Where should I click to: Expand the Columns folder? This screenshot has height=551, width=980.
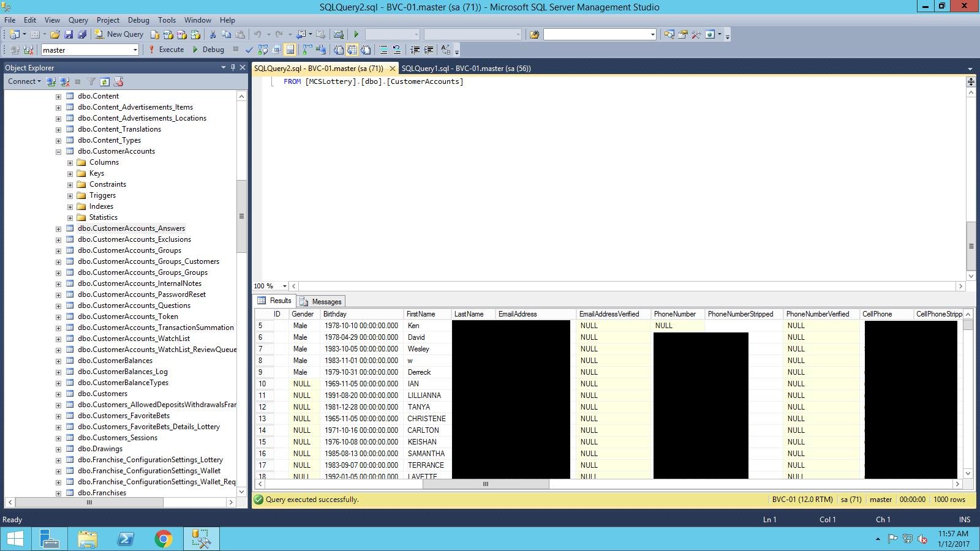coord(70,162)
